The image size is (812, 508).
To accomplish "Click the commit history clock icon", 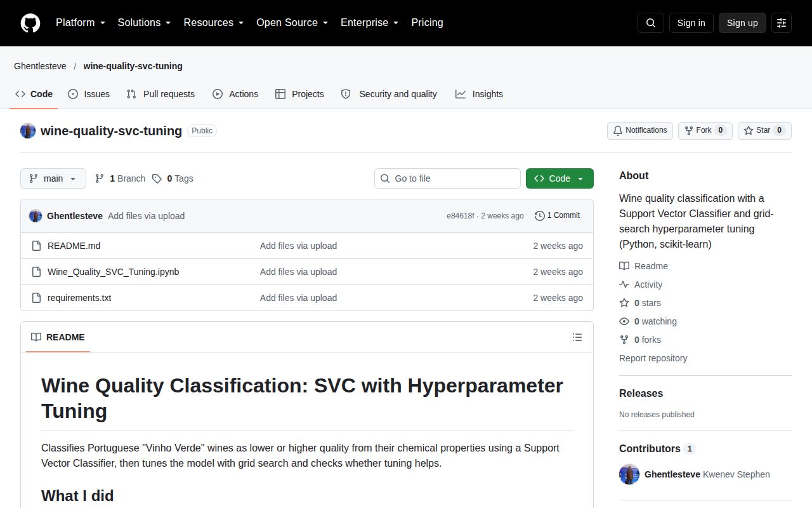I will tap(540, 216).
